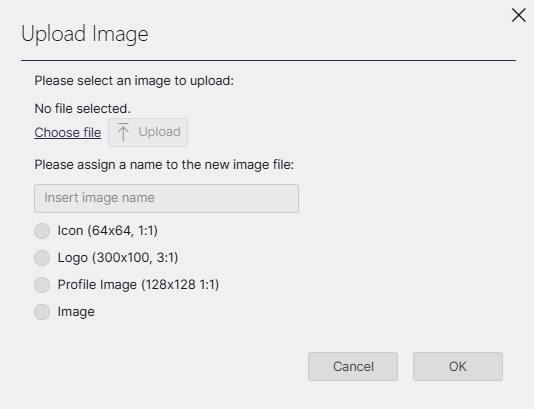Select the Icon (64x64, 1:1) option
The height and width of the screenshot is (409, 534).
tap(42, 231)
